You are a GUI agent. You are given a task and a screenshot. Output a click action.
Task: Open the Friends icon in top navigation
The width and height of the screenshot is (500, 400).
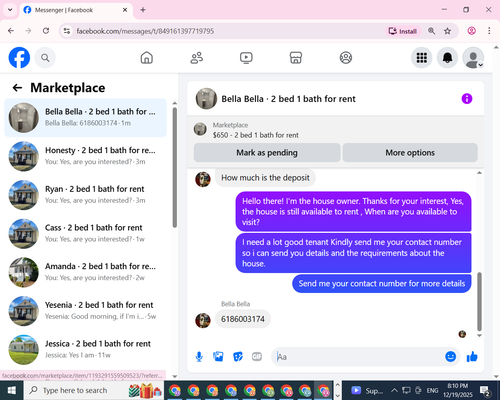(197, 58)
